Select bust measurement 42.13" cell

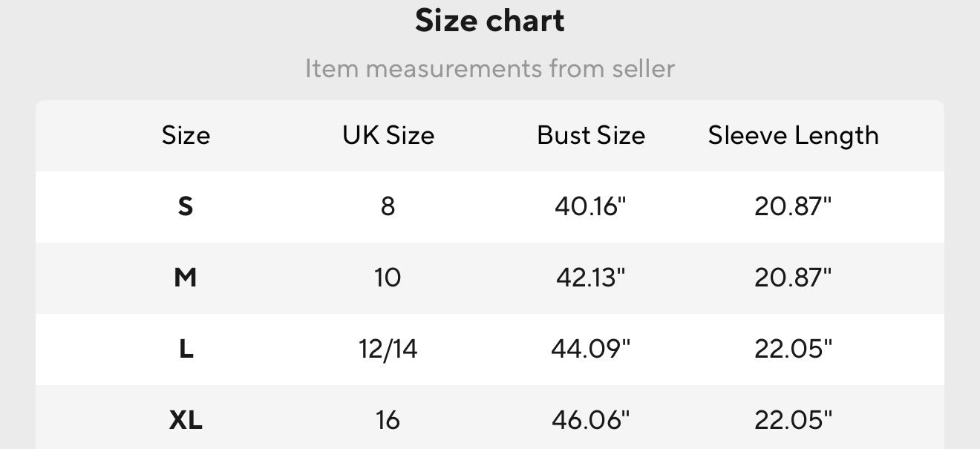(591, 278)
